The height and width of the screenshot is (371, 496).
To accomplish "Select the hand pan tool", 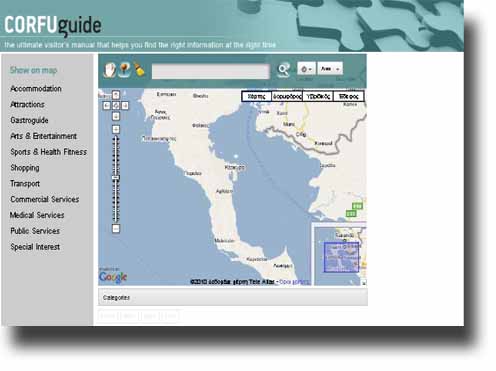I will pos(109,70).
